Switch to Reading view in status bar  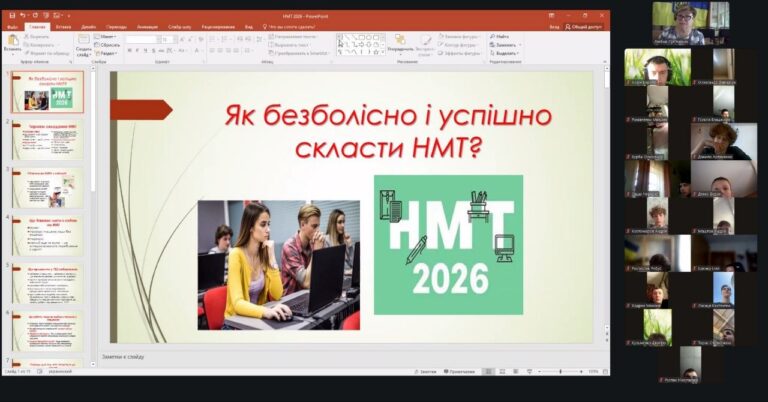(x=516, y=372)
